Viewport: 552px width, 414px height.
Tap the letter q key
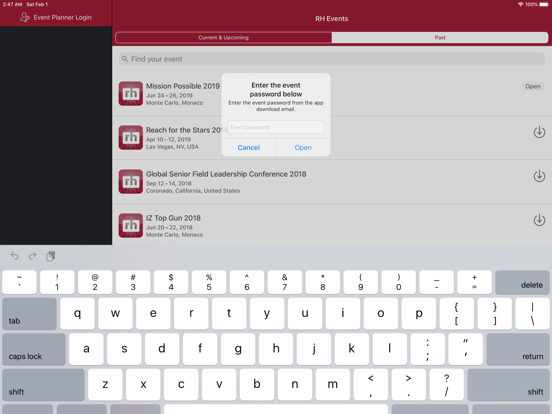click(x=77, y=314)
